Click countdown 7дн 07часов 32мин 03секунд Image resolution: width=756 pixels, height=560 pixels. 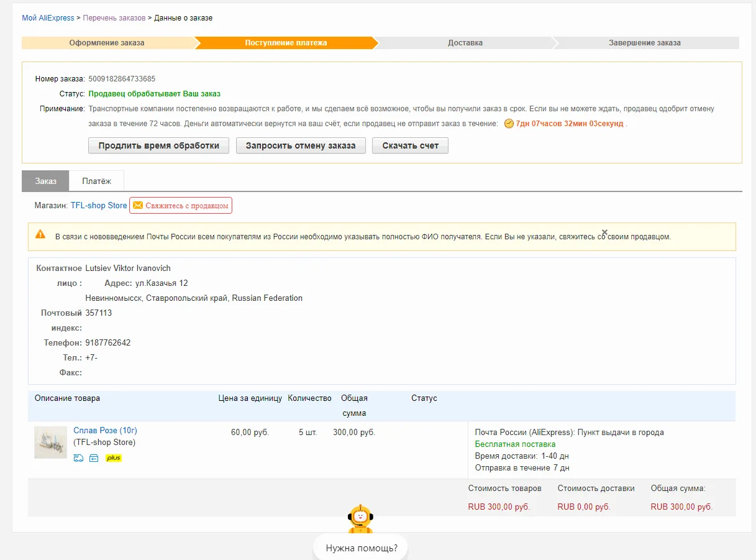click(x=570, y=124)
